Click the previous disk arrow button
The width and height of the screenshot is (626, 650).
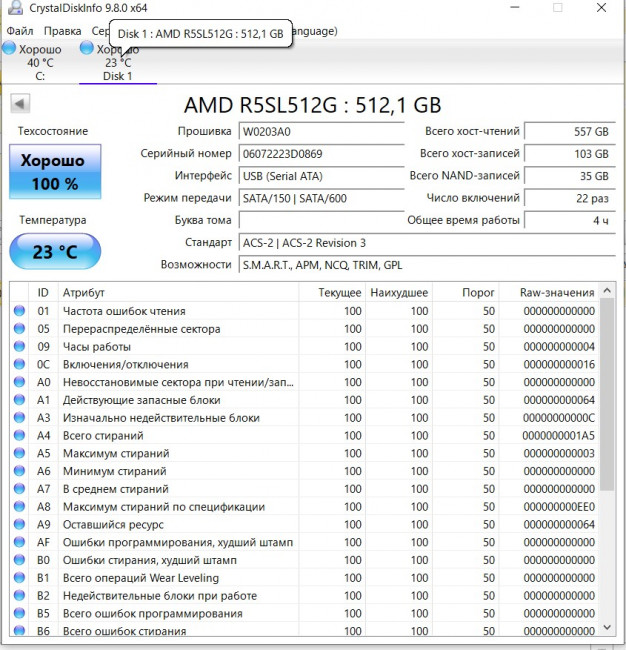20,104
